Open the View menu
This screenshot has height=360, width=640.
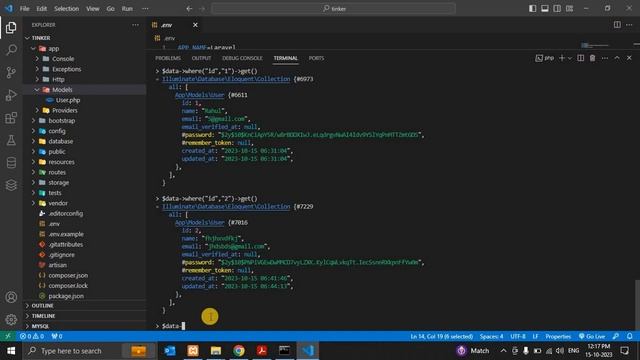coord(93,9)
